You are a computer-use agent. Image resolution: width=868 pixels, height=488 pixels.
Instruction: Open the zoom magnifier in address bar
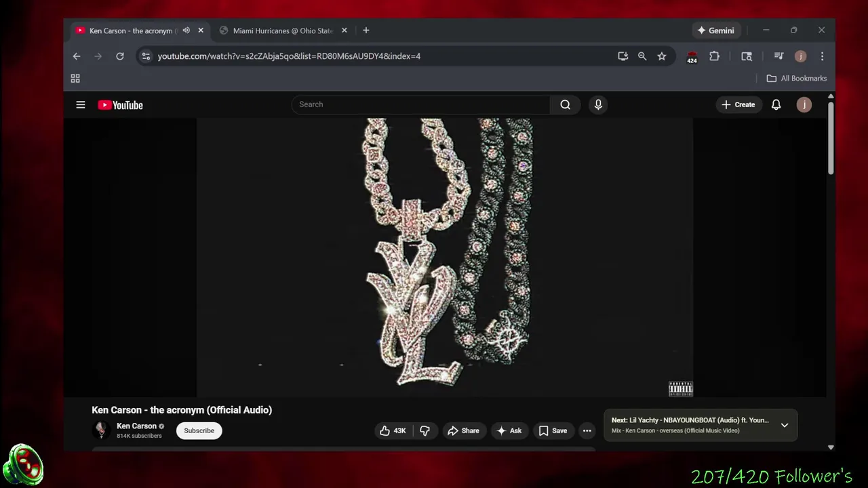pos(642,56)
